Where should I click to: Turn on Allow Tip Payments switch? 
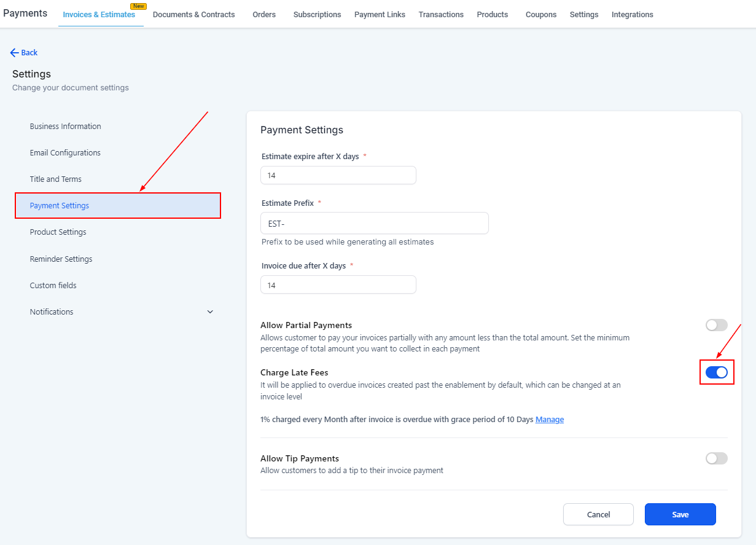716,458
